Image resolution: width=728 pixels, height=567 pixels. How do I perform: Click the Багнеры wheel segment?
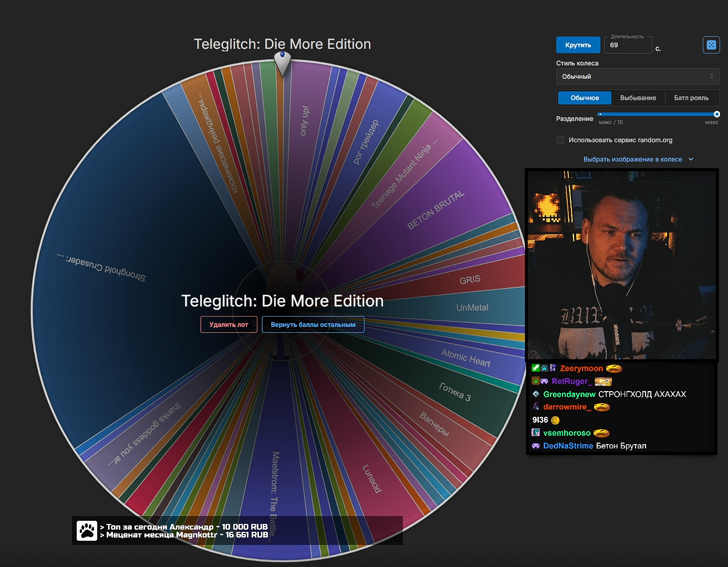tap(434, 424)
